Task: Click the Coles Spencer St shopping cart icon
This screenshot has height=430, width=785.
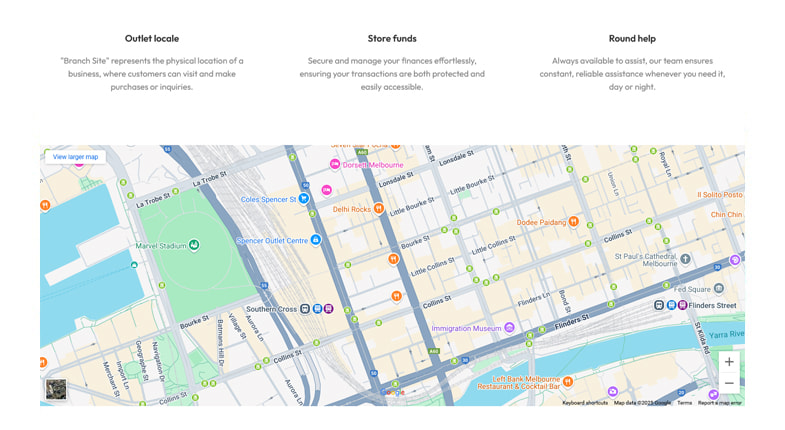Action: 304,199
